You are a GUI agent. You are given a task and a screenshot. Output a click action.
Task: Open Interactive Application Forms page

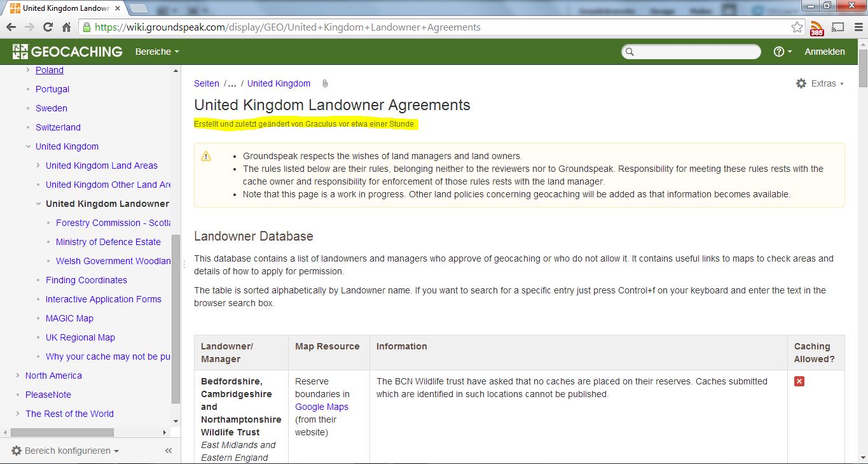pos(104,299)
